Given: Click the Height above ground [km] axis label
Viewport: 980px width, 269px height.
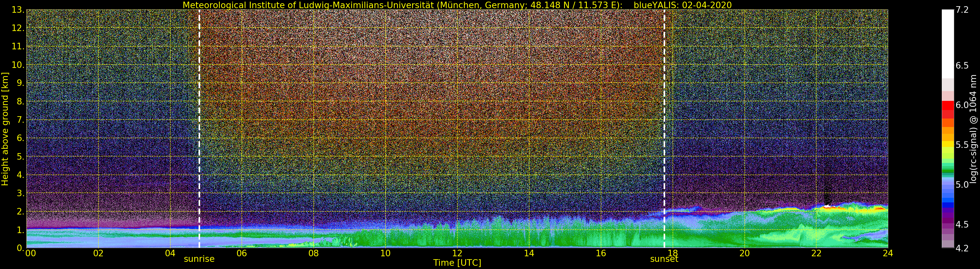Looking at the screenshot, I should tap(5, 129).
